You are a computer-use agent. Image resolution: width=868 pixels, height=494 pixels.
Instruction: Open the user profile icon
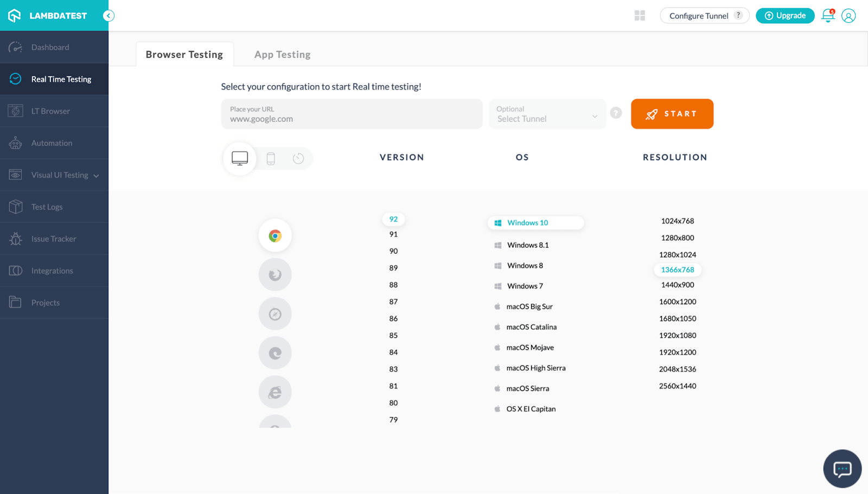(x=848, y=16)
